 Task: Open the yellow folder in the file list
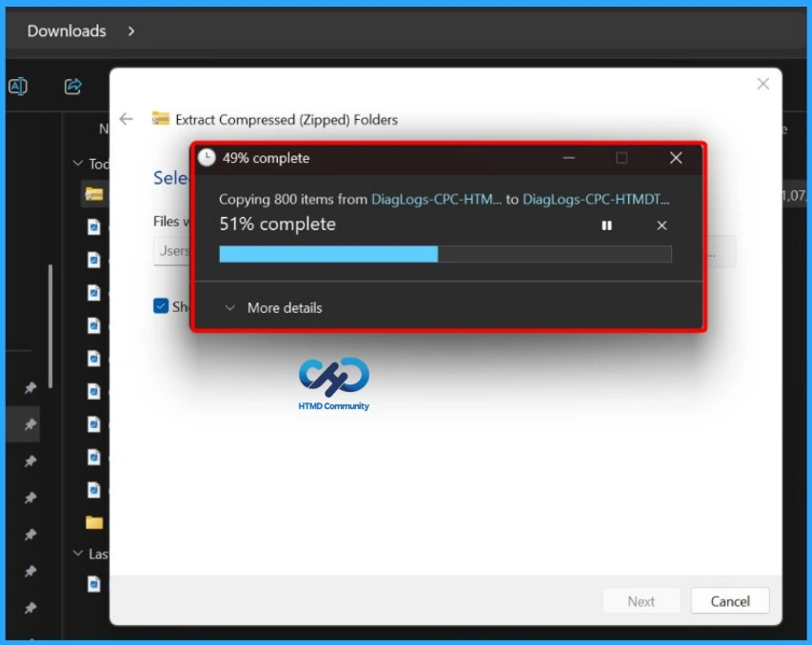[x=93, y=522]
